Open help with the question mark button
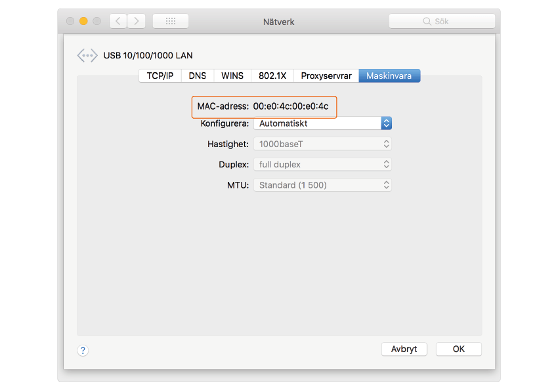558x392 pixels. click(x=83, y=351)
